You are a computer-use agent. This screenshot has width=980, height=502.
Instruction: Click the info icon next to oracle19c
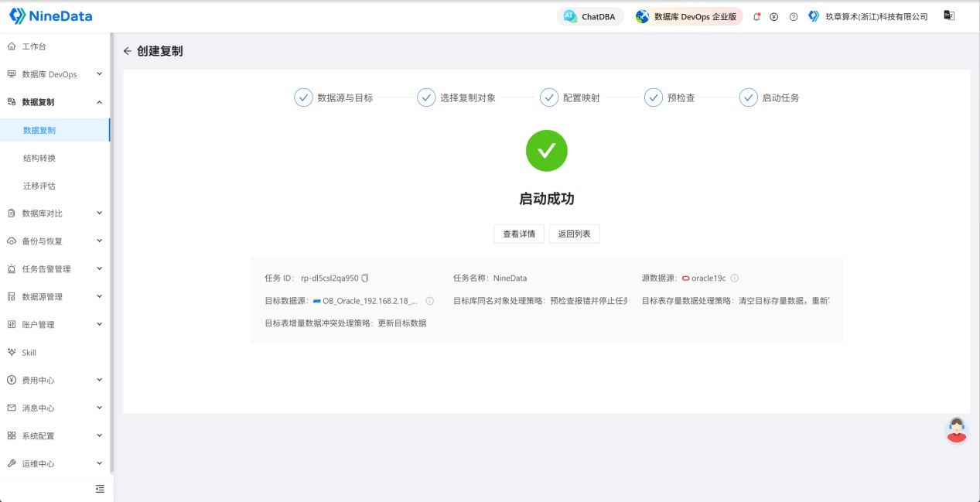(x=735, y=278)
